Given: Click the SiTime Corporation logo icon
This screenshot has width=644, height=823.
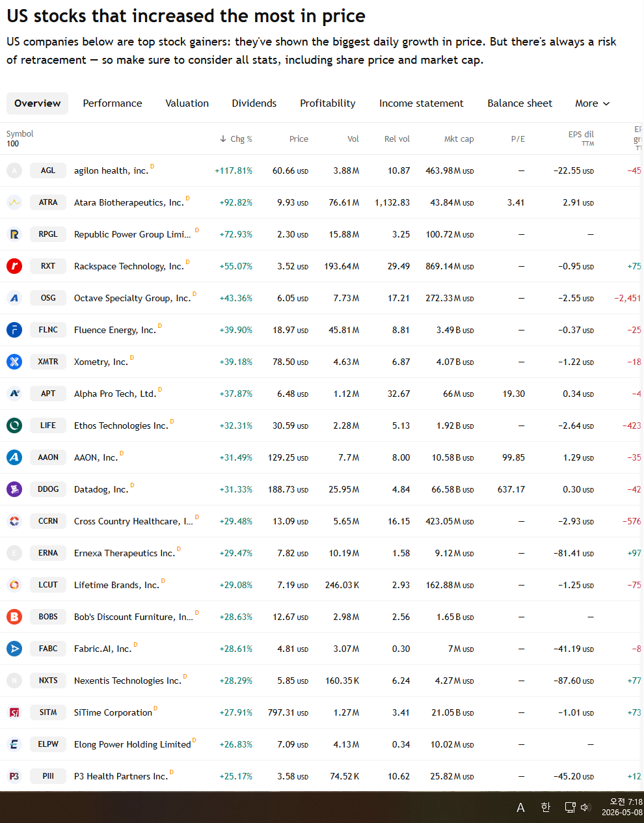Looking at the screenshot, I should point(14,712).
